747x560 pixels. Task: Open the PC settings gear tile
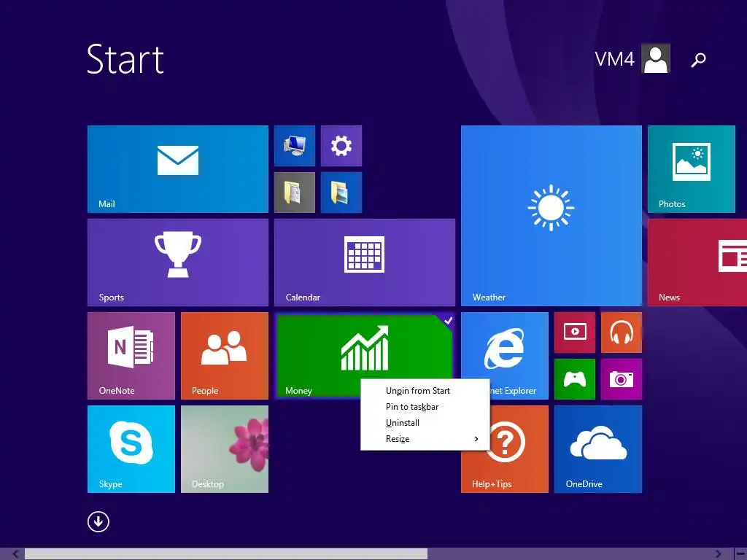341,146
